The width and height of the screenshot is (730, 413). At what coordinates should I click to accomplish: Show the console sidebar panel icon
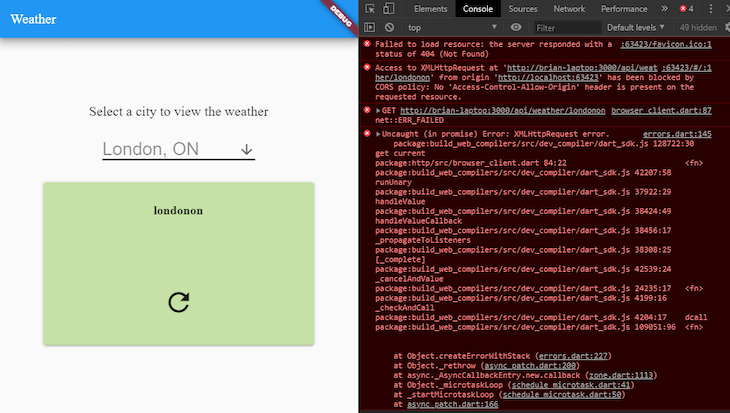(370, 27)
